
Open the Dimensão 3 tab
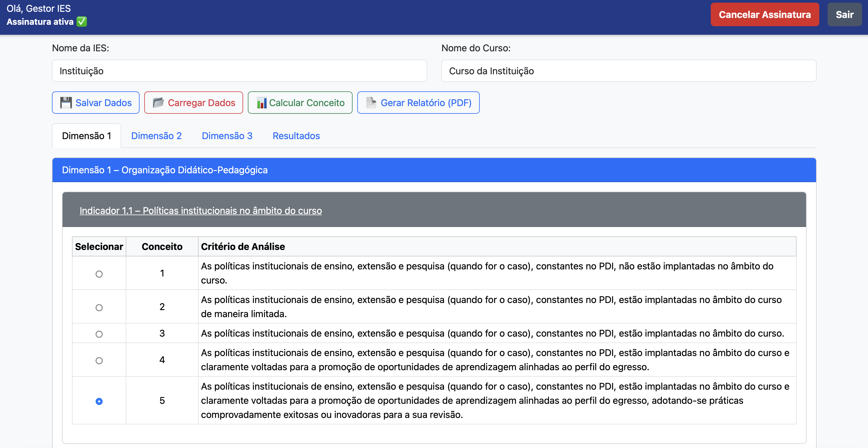(227, 136)
